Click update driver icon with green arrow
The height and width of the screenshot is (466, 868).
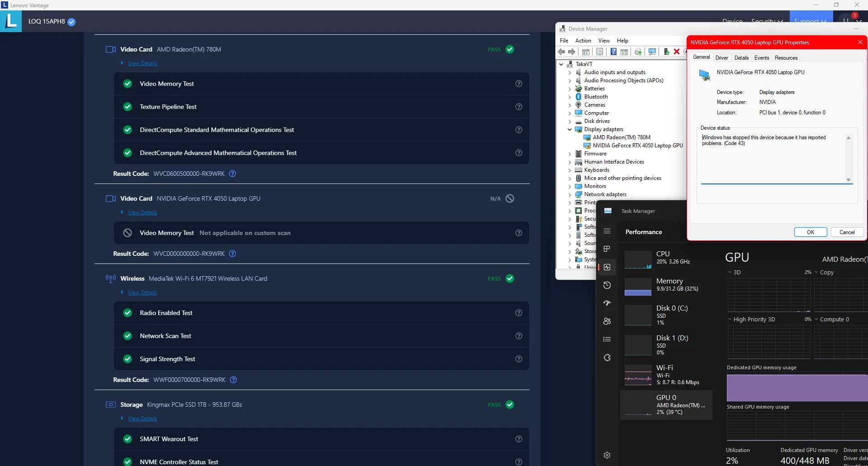666,52
